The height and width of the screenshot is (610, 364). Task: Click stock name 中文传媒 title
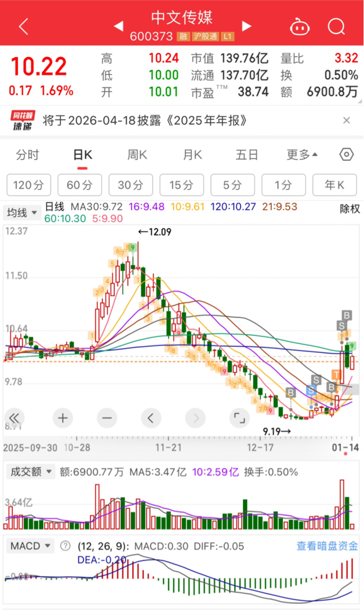(182, 18)
